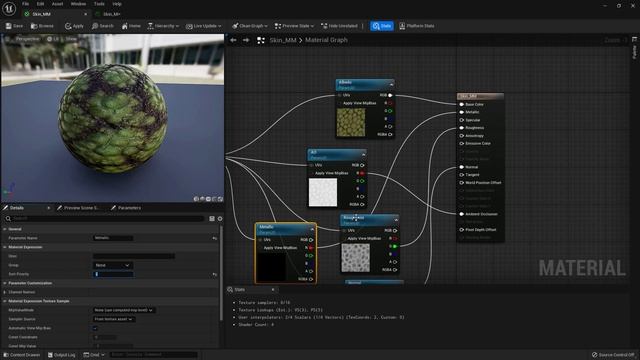640x360 pixels.
Task: Collapse the General section
Action: click(x=4, y=229)
